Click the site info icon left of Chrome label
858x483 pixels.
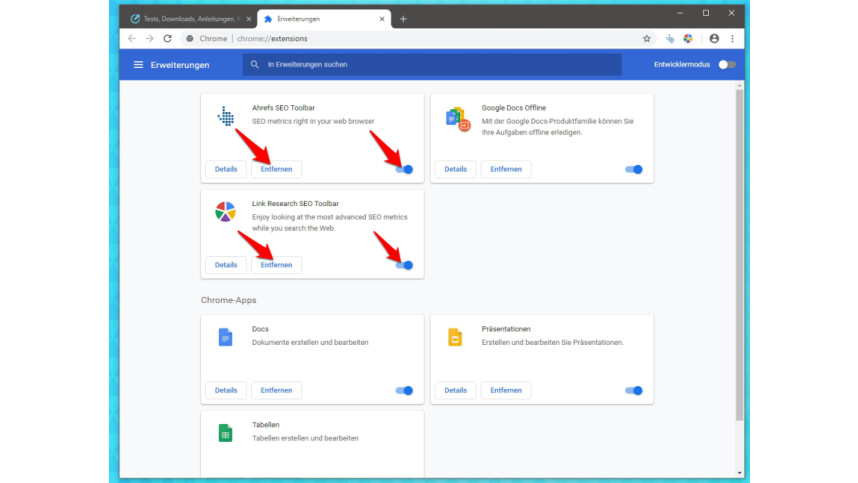190,38
